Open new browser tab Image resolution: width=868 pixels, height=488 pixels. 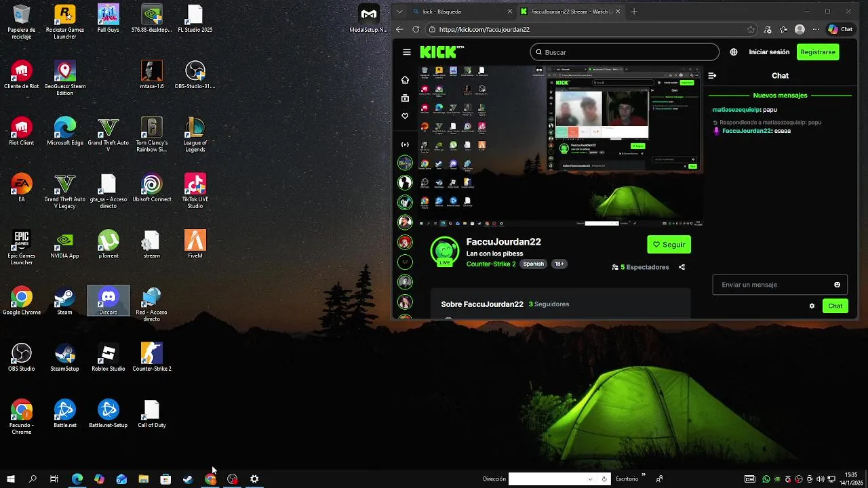click(x=634, y=12)
